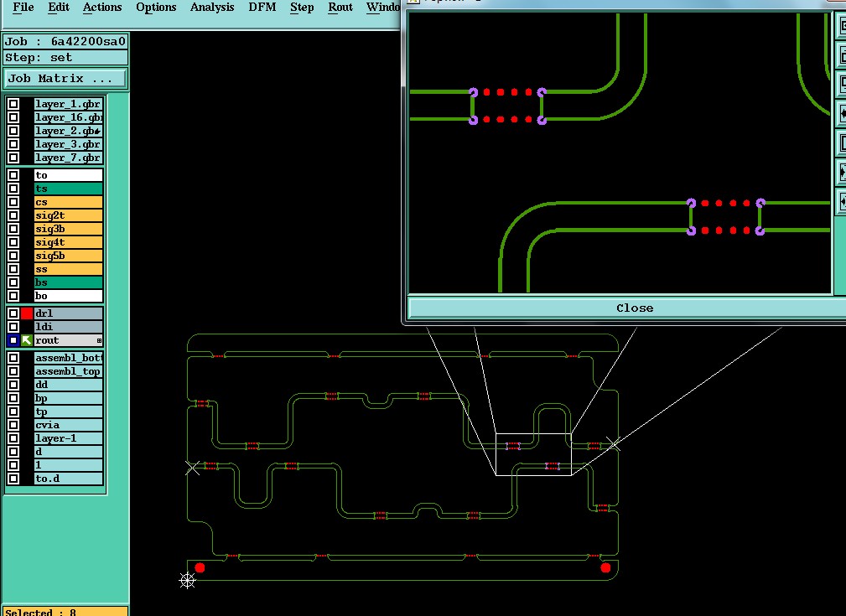Click the red color swatch of the drl layer
This screenshot has height=616, width=846.
click(x=27, y=313)
